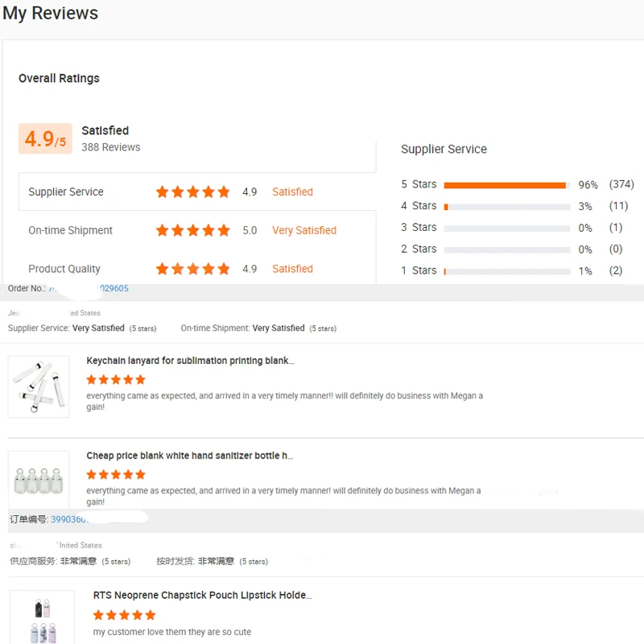Viewport: 644px width, 644px height.
Task: Open the RTS Neoprene Chapstick Pouch title
Action: coord(202,596)
